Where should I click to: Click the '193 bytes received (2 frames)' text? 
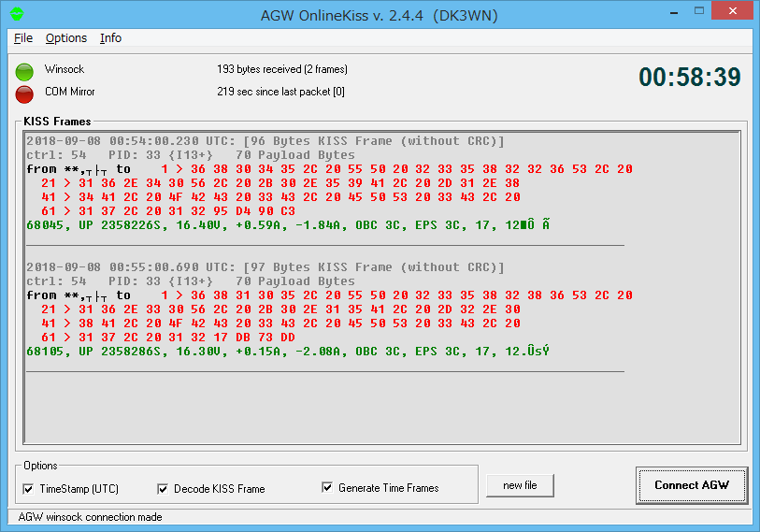click(282, 69)
